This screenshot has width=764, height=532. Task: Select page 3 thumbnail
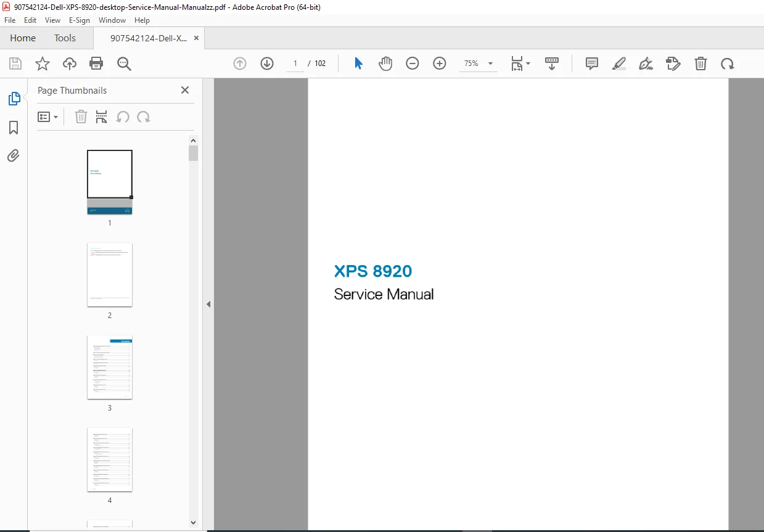(110, 367)
